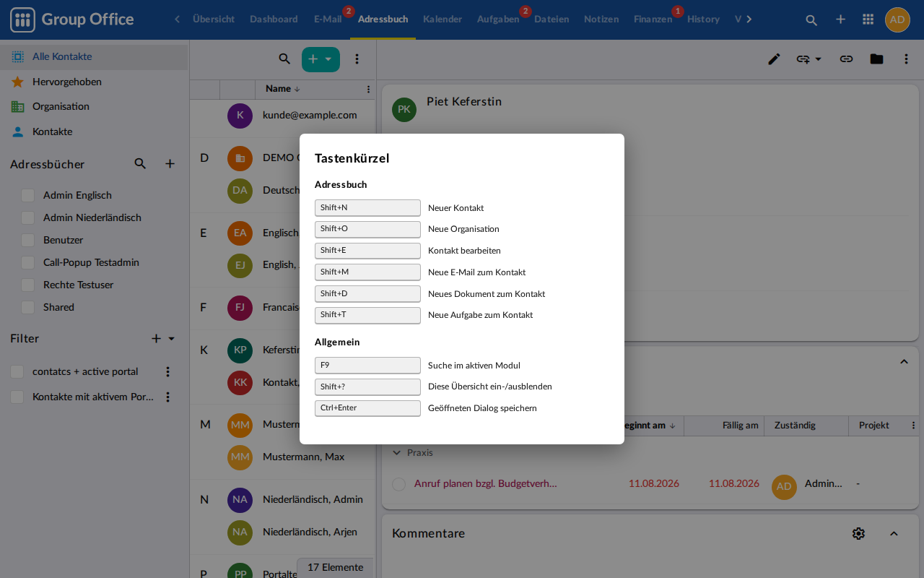Screen dimensions: 924x578
Task: Open new contact dropdown button
Action: pyautogui.click(x=321, y=59)
